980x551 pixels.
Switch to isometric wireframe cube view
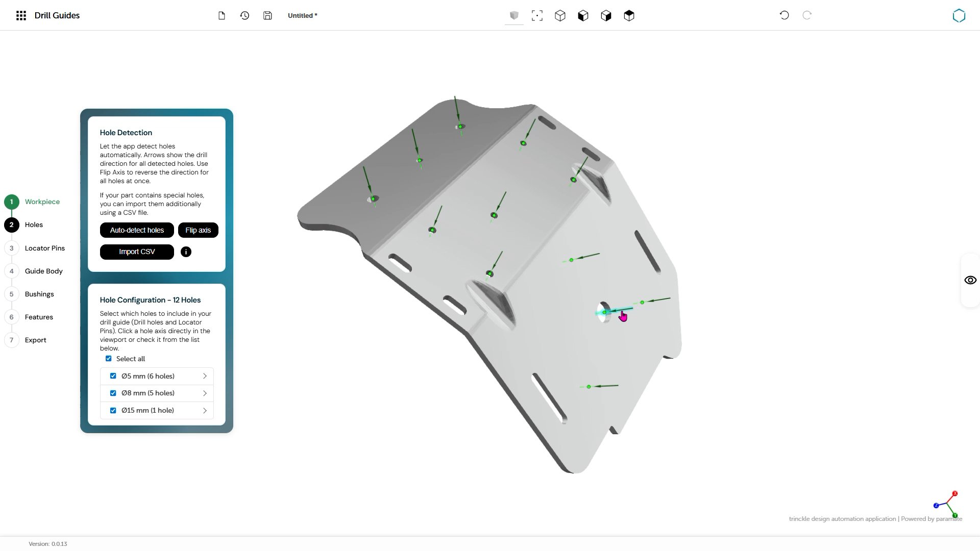[560, 16]
